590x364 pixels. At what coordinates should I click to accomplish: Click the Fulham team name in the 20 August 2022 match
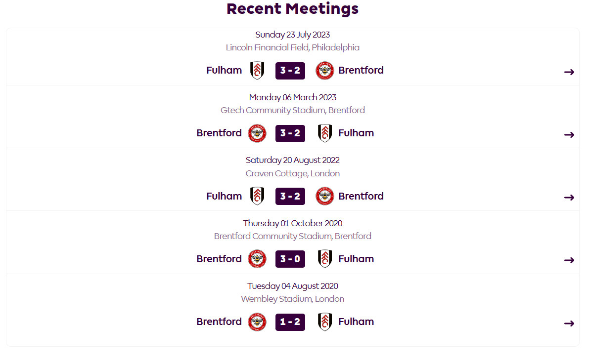tap(224, 196)
